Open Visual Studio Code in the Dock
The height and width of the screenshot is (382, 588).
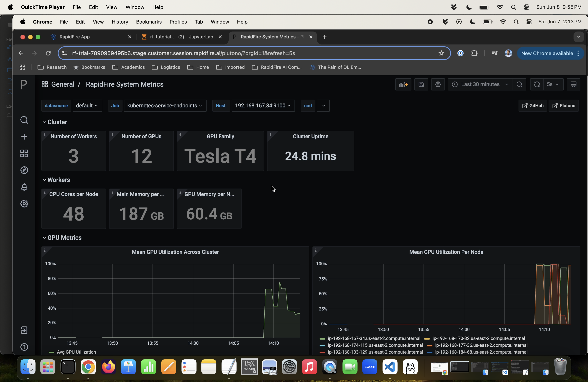click(x=390, y=367)
